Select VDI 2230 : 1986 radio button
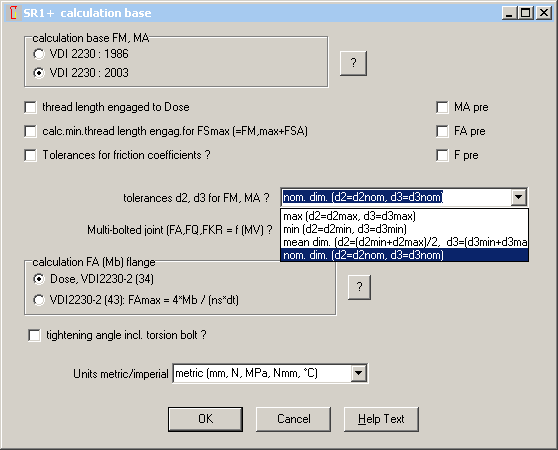 pyautogui.click(x=39, y=54)
